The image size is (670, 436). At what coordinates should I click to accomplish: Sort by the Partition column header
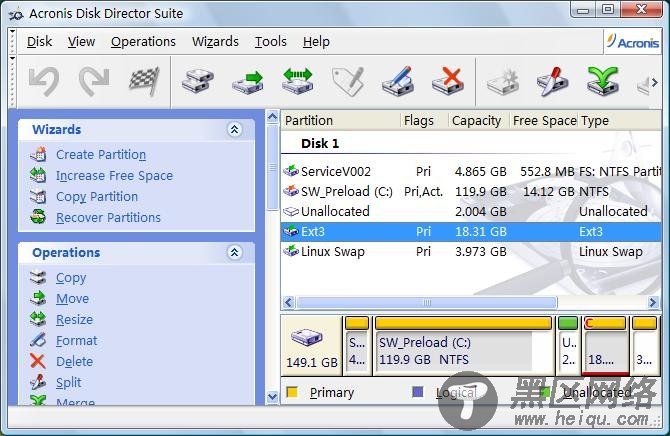pos(340,121)
